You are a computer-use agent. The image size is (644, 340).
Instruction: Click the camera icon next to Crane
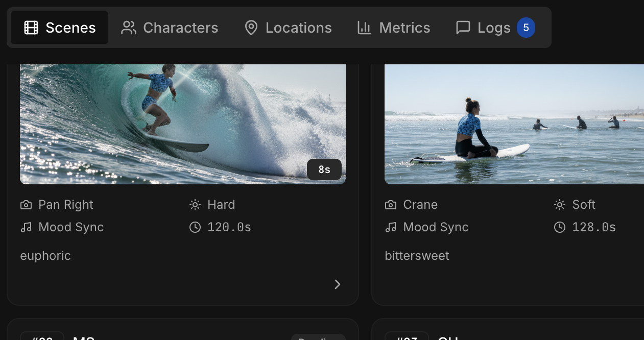pos(391,205)
